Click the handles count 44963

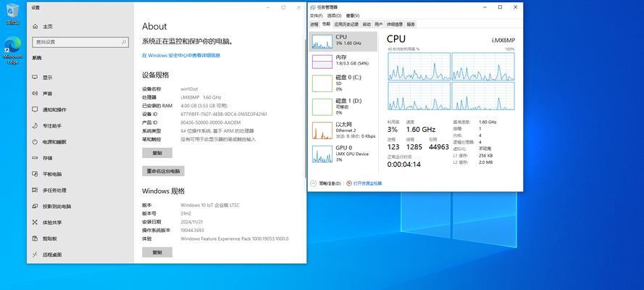[439, 146]
